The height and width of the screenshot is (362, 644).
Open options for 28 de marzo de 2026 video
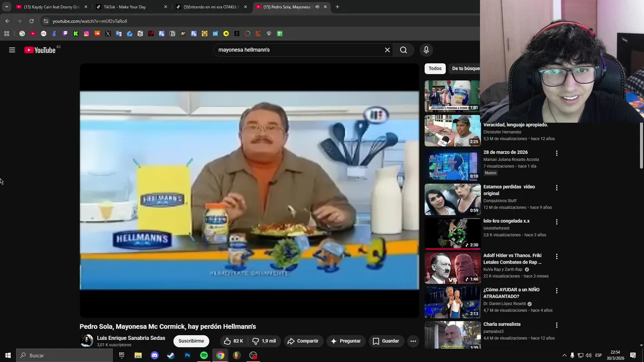(556, 153)
